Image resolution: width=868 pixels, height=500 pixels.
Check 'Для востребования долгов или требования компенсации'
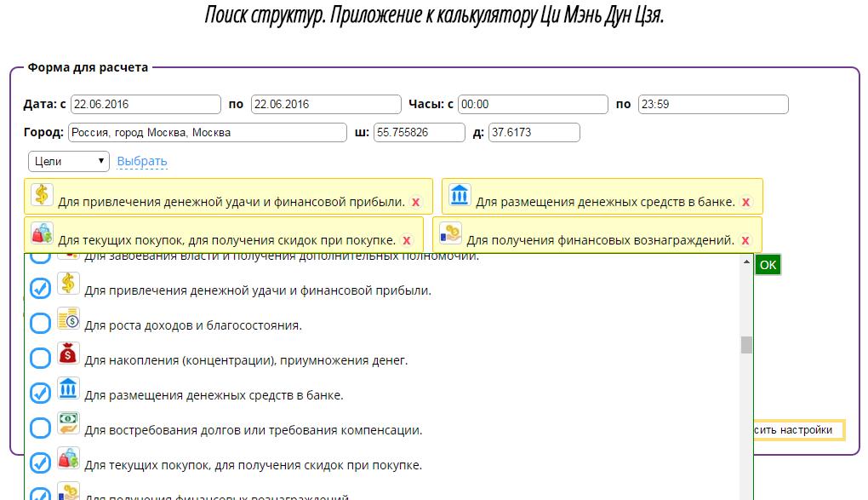click(x=40, y=428)
